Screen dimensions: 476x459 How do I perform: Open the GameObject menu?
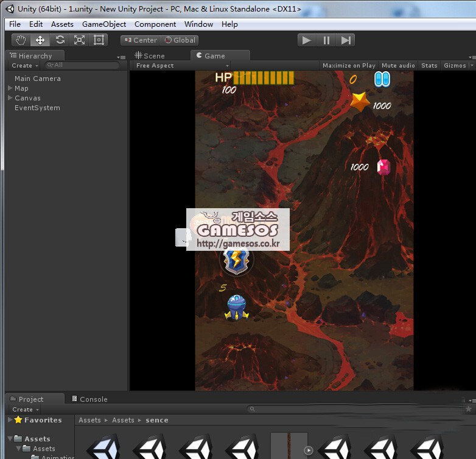pyautogui.click(x=104, y=24)
